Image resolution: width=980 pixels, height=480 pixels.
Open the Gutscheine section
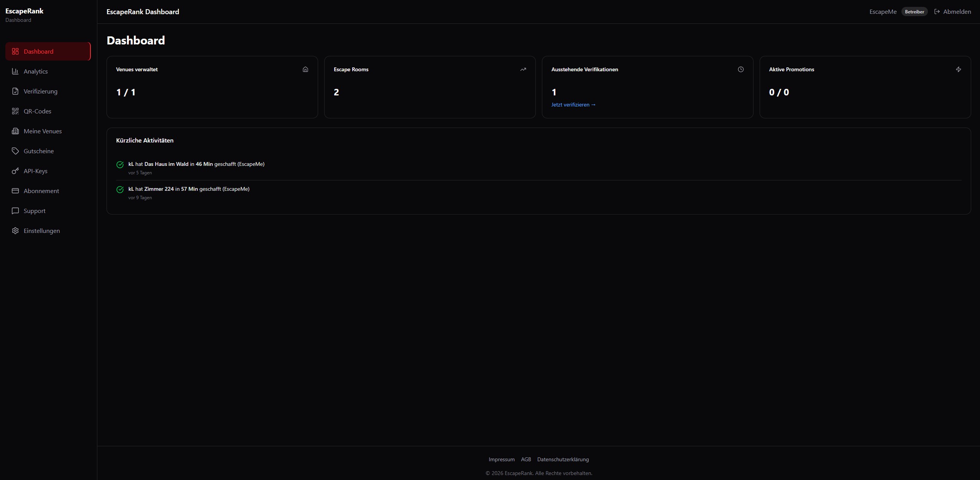click(39, 151)
